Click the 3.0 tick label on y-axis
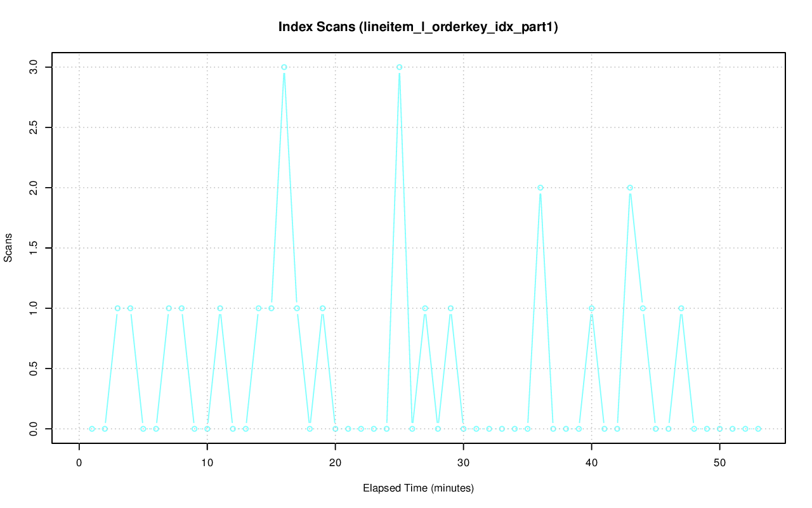This screenshot has height=508, width=812. coord(33,67)
